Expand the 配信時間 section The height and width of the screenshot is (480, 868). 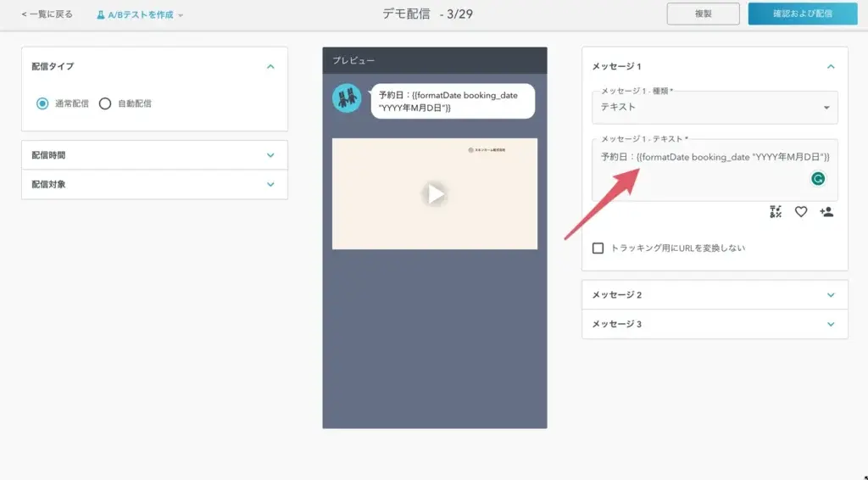270,155
